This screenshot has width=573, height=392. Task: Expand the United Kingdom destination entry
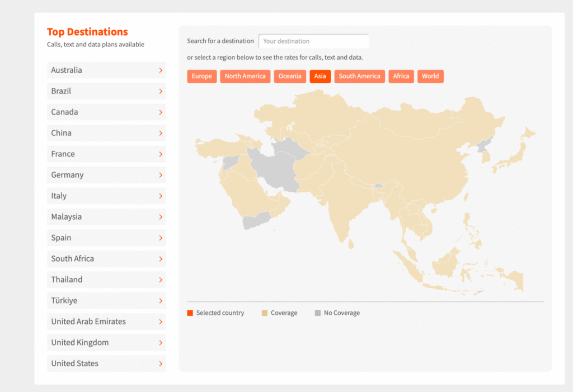pos(106,343)
